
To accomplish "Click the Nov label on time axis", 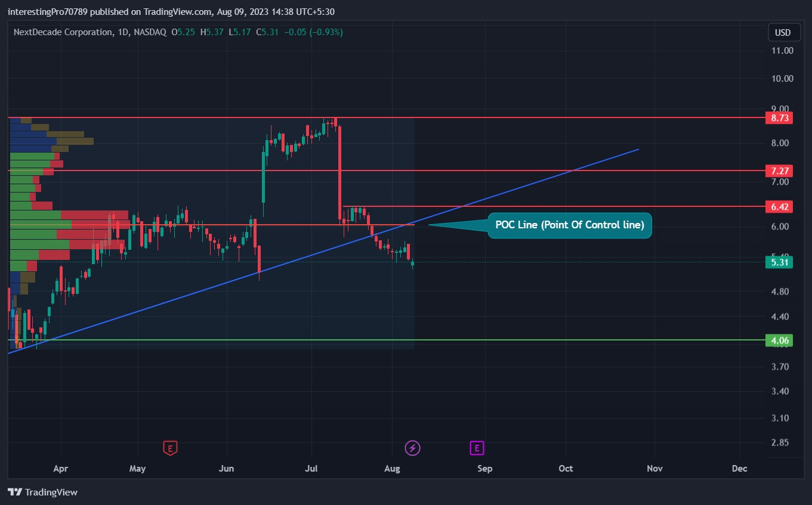I will (x=654, y=469).
